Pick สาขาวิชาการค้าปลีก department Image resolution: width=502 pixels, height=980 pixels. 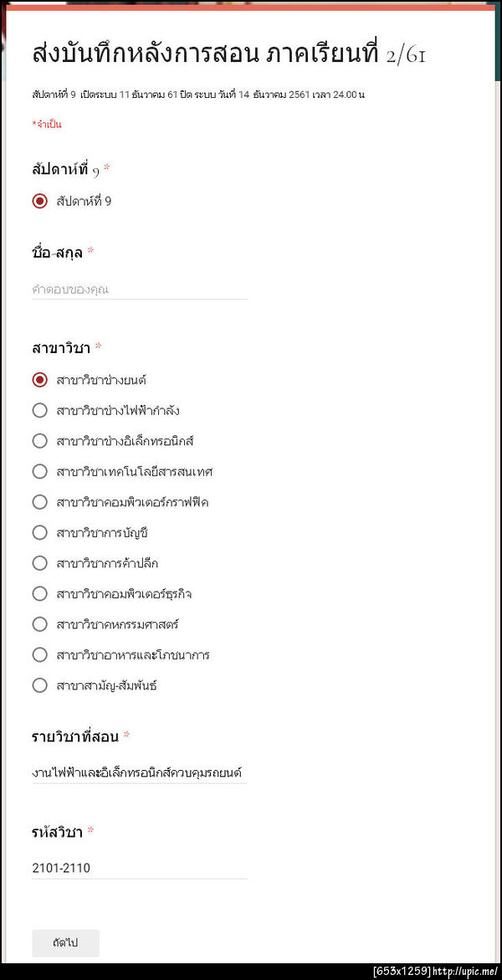[39, 562]
